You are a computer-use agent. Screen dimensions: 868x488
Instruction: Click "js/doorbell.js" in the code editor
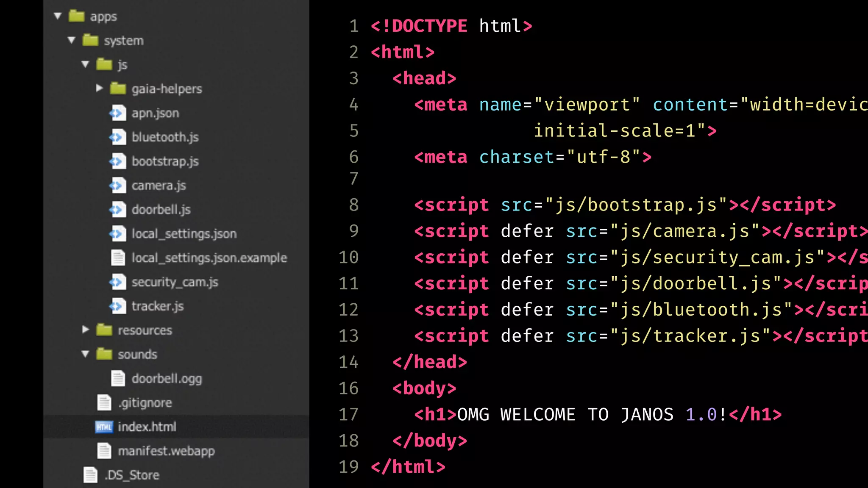(x=696, y=284)
